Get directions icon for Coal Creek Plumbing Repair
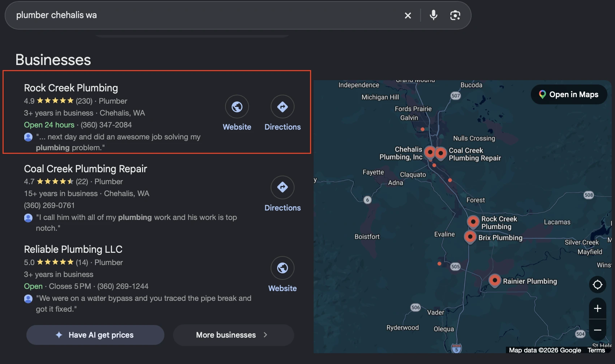 coord(283,187)
